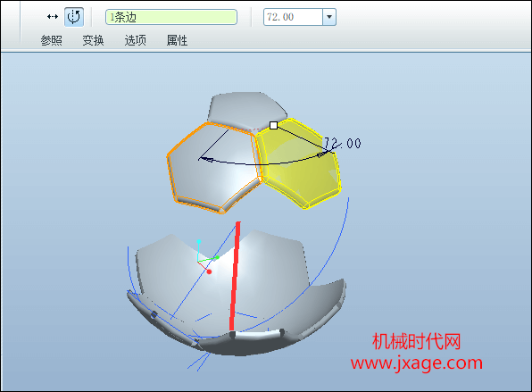This screenshot has height=392, width=532.
Task: Click the 机械时代网 watermark text
Action: (x=416, y=341)
